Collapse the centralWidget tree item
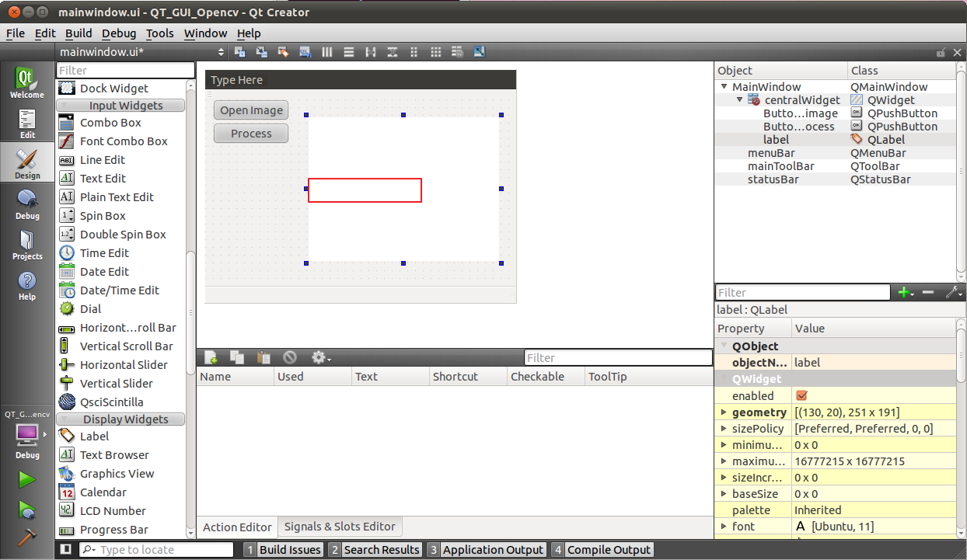 (739, 99)
